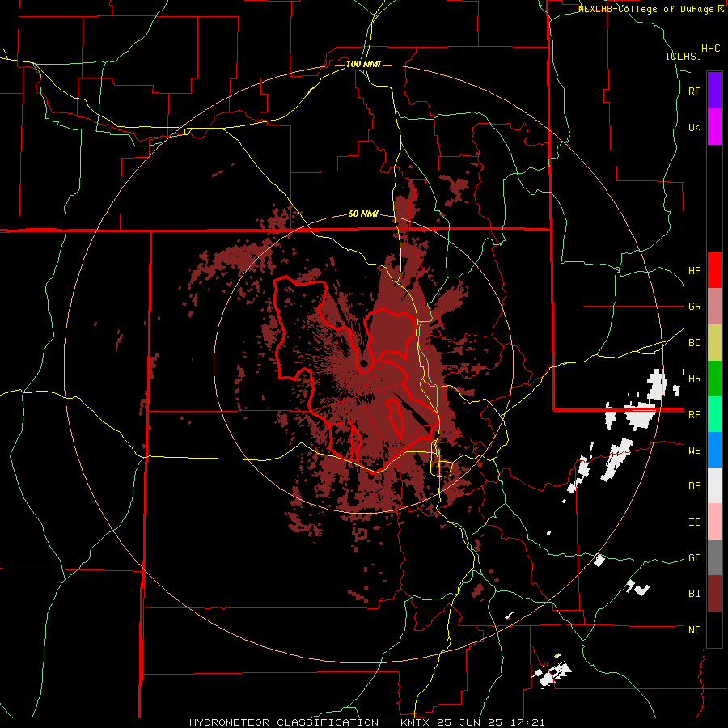
Task: Click the RA legend label
Action: [695, 415]
